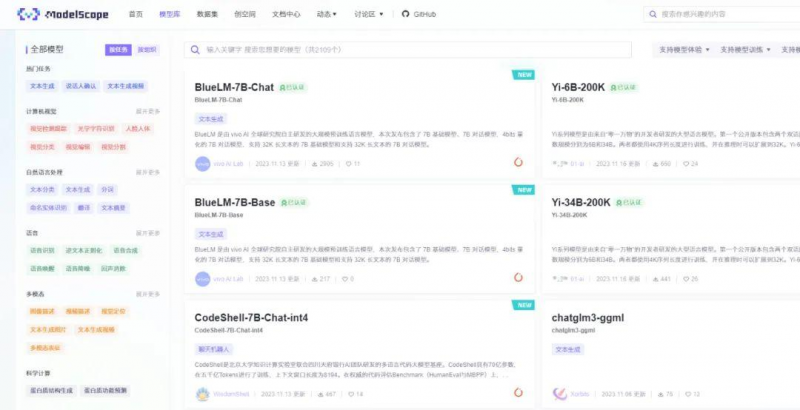Click the heart icon on CodeShell-7B-Chat-int4 card
Image resolution: width=800 pixels, height=410 pixels.
click(x=351, y=395)
